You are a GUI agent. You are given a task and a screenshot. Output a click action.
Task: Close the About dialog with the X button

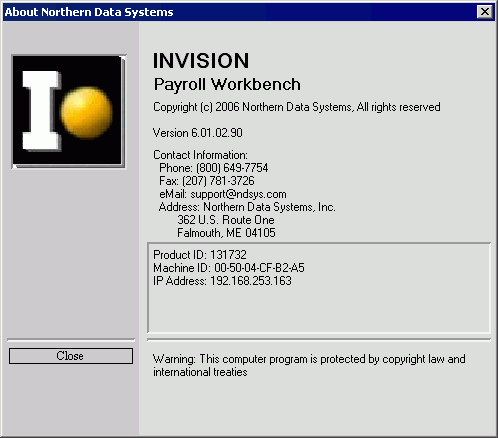485,12
